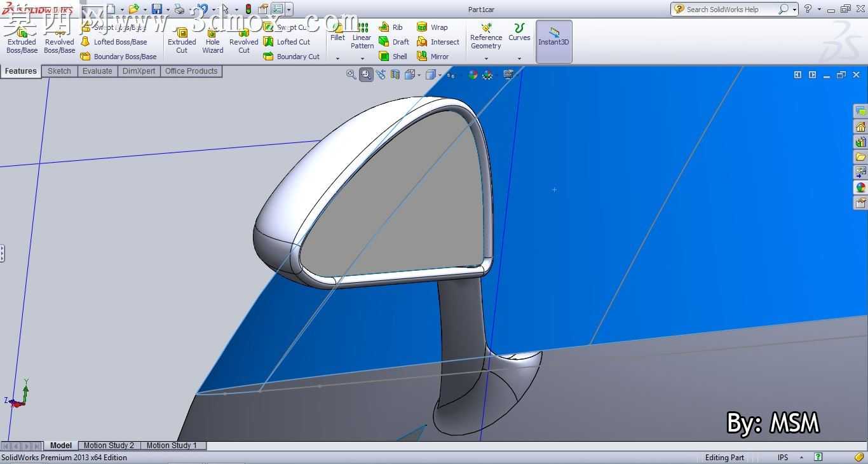Viewport: 868px width, 464px height.
Task: Start a Revolved Cut
Action: pos(244,41)
